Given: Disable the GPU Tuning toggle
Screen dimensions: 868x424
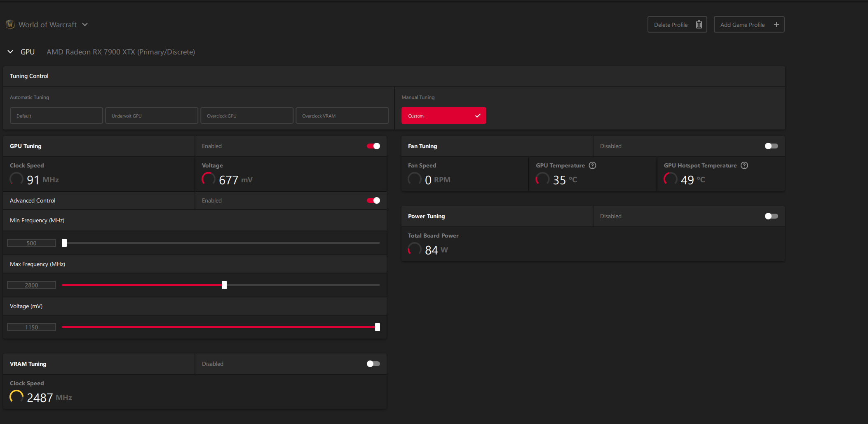Looking at the screenshot, I should coord(373,146).
